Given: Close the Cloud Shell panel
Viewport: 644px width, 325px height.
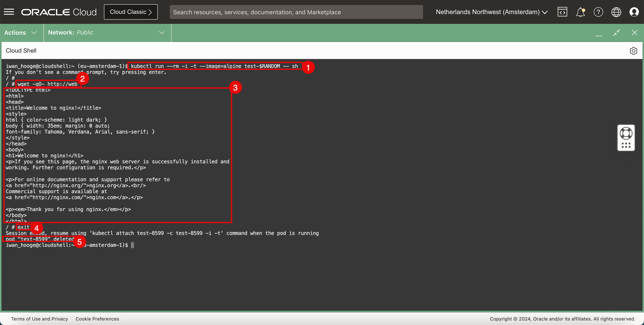Looking at the screenshot, I should tap(634, 33).
